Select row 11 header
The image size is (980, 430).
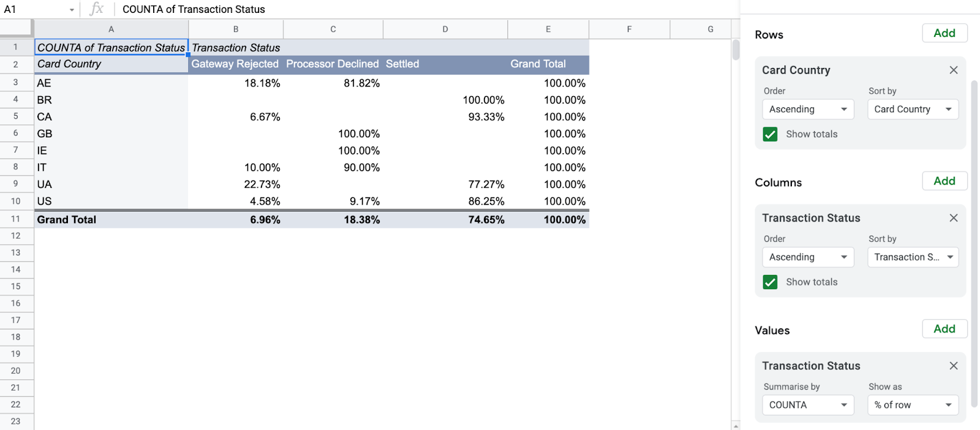point(16,219)
